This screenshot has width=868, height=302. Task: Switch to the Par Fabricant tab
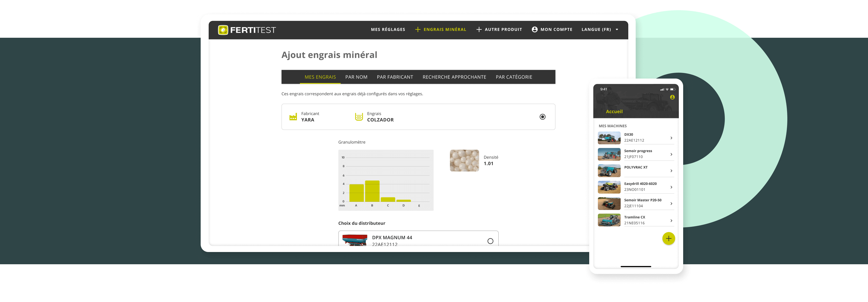point(395,77)
